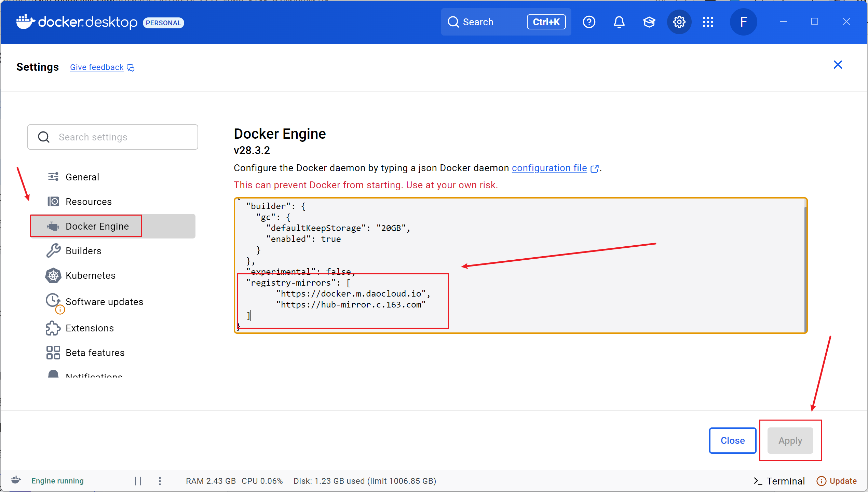
Task: Click the Update label in status bar
Action: click(x=843, y=481)
